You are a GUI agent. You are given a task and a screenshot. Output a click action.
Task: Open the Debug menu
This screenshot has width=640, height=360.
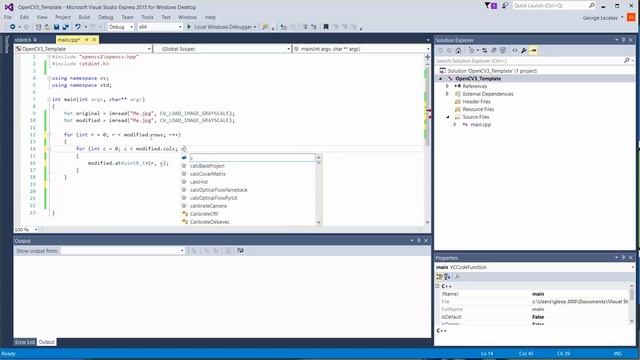(x=105, y=17)
